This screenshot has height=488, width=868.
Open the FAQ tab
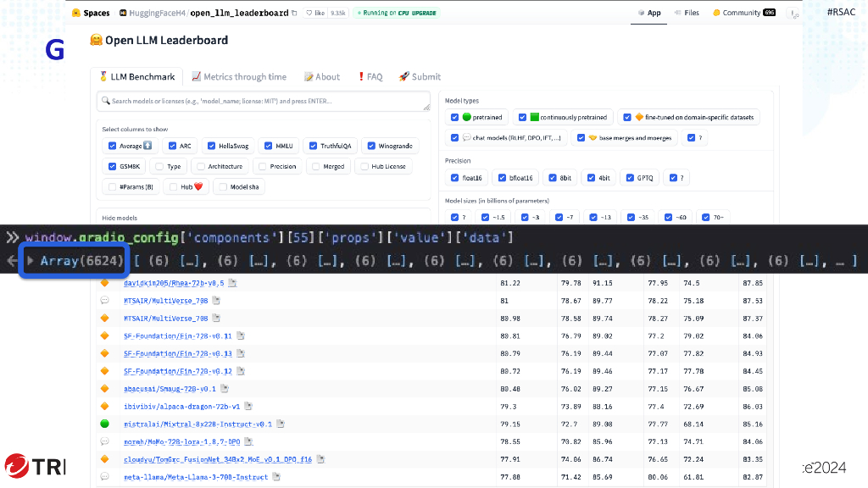click(x=370, y=77)
